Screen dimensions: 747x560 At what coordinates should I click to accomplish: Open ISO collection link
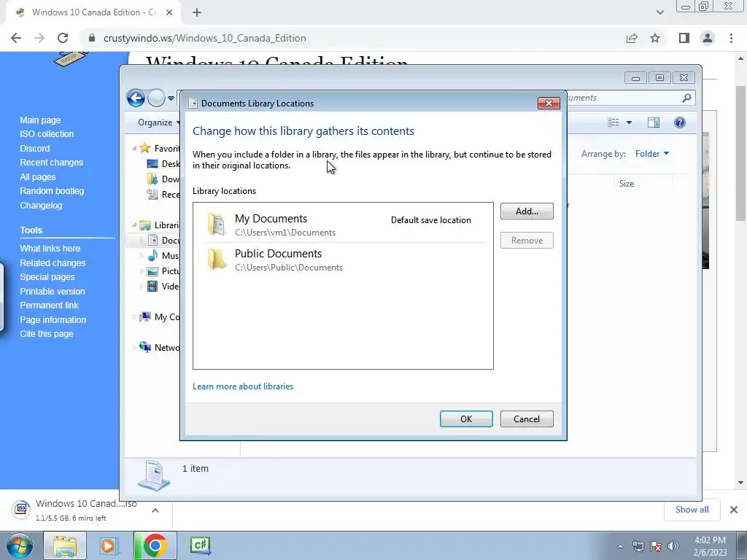(47, 134)
